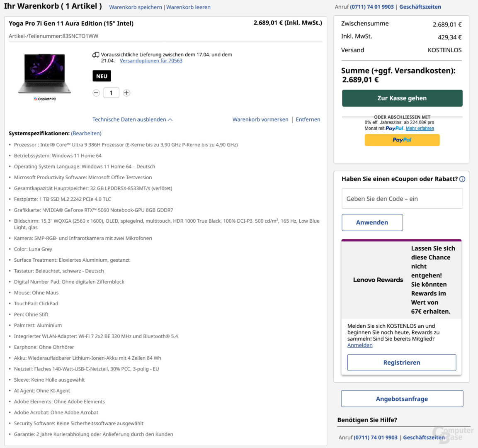Increase quantity using the plus icon
This screenshot has width=478, height=448.
[126, 93]
